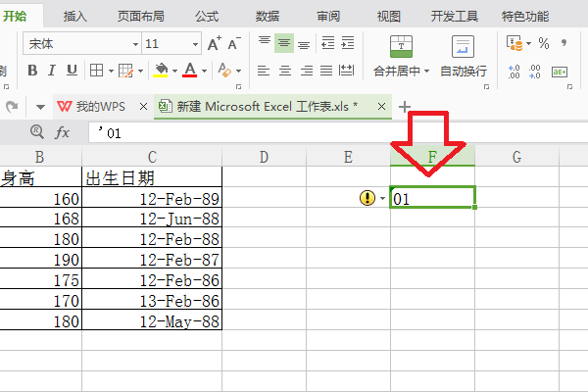Apply yellow fill color bucket
Viewport: 588px width, 392px height.
coord(161,71)
